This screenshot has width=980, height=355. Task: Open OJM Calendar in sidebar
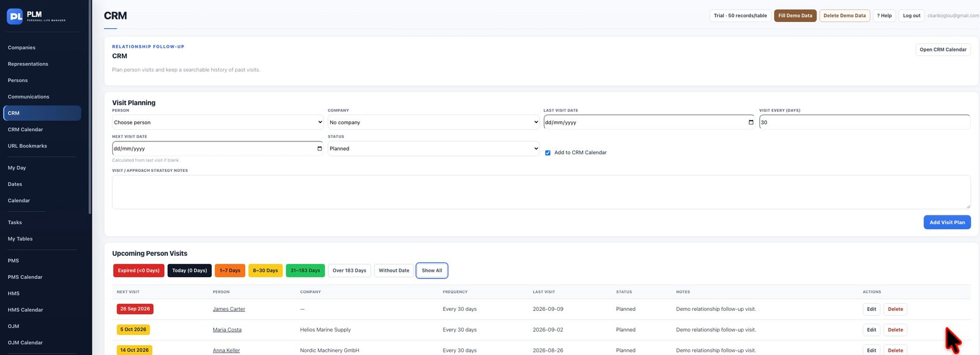[25, 343]
